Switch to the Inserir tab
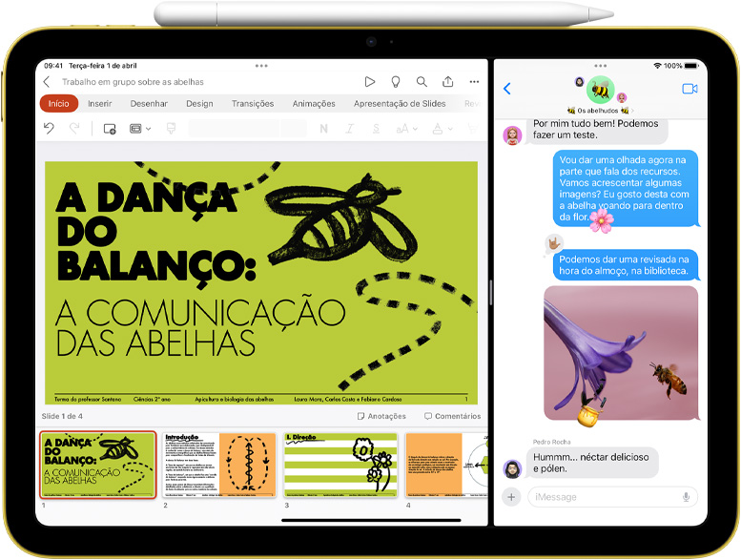Viewport: 741px width, 560px height. pyautogui.click(x=99, y=104)
